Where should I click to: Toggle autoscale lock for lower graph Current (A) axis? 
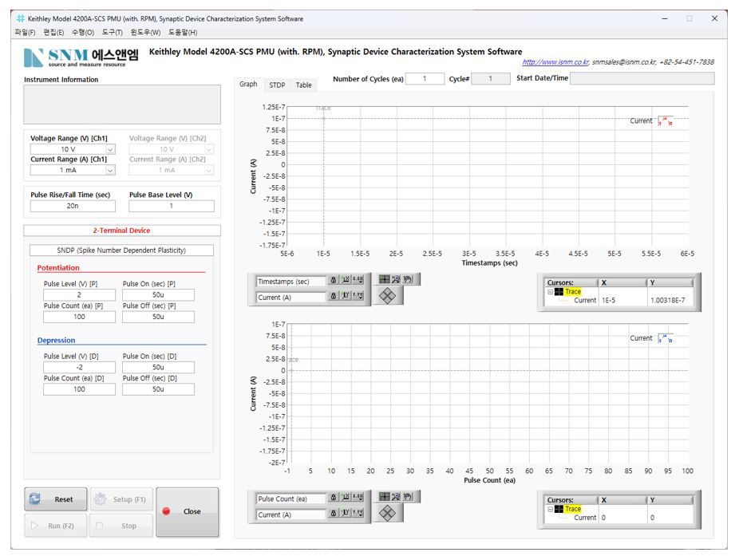334,515
